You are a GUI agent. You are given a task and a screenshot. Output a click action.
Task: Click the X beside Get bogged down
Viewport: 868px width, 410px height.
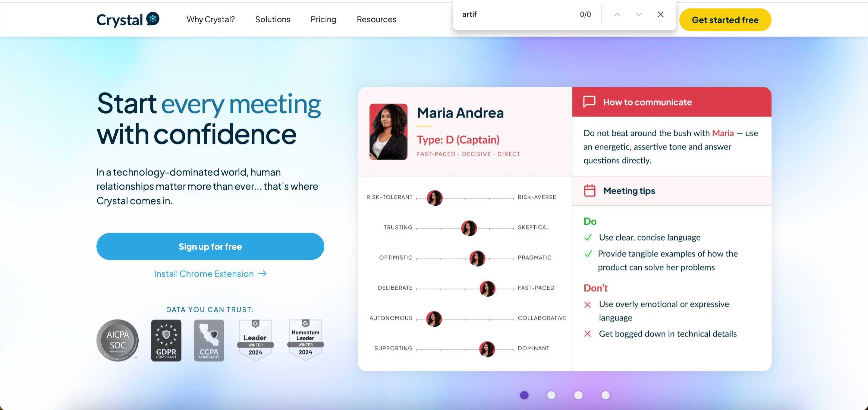588,334
